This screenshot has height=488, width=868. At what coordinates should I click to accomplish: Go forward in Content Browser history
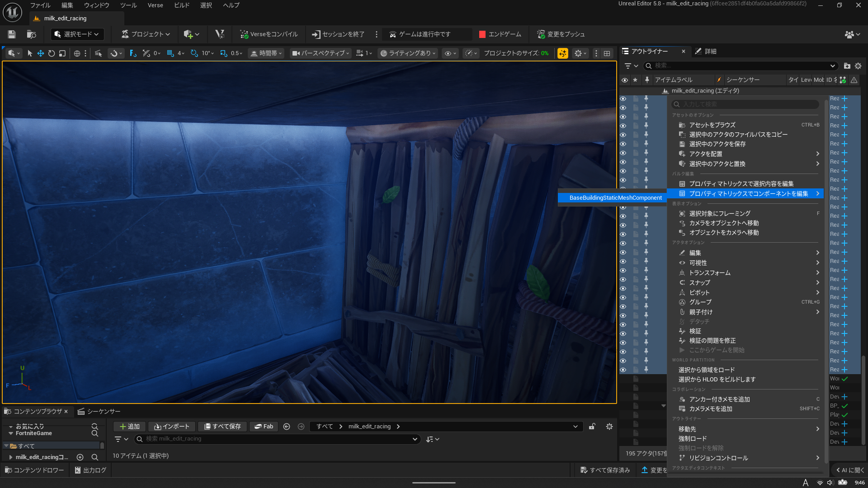(x=301, y=427)
